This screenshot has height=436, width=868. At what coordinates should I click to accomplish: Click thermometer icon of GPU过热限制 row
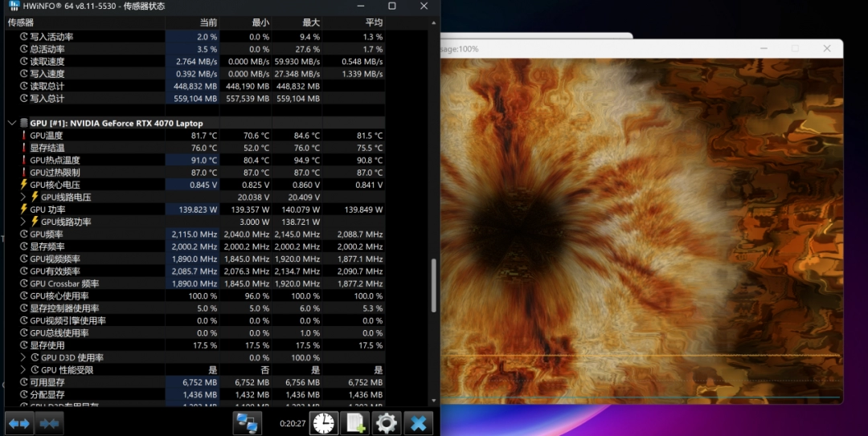24,172
